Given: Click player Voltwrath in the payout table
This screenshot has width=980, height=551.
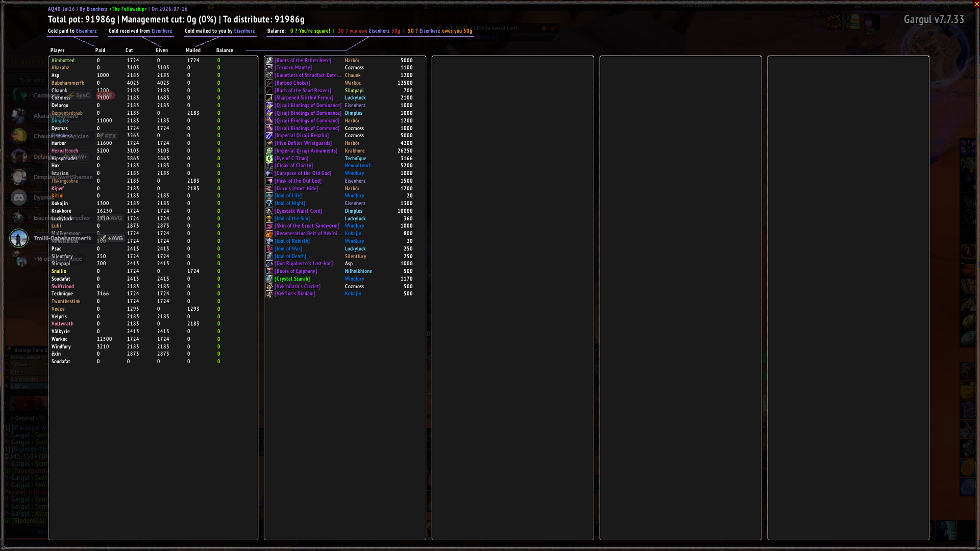Looking at the screenshot, I should [62, 324].
